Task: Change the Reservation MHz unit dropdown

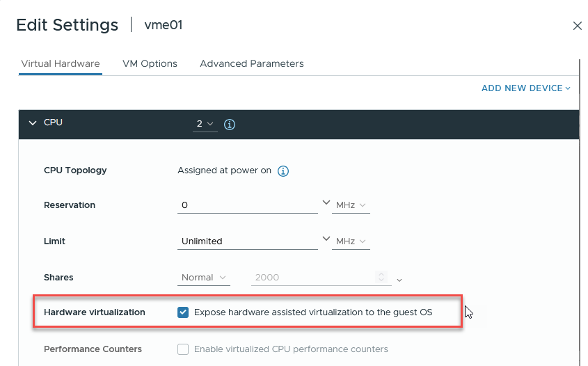Action: click(x=351, y=205)
